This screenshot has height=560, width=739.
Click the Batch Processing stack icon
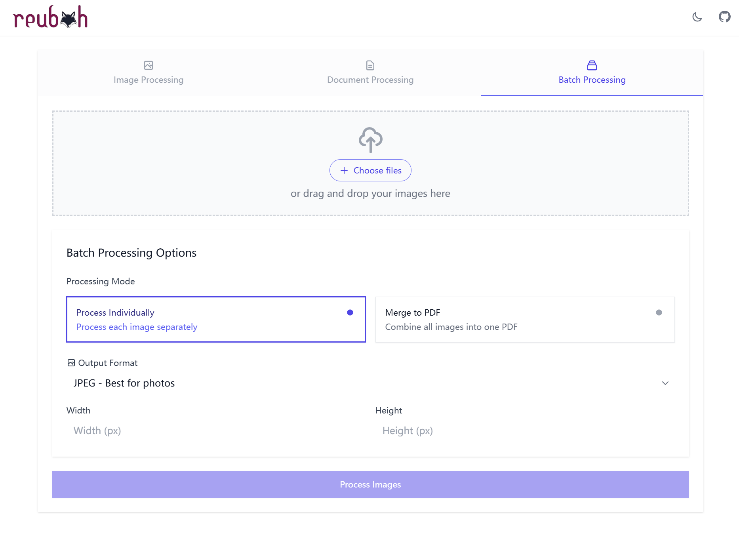coord(592,65)
